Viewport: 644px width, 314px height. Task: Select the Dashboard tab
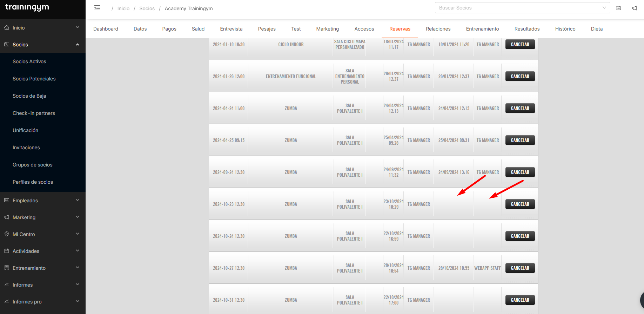pos(106,29)
